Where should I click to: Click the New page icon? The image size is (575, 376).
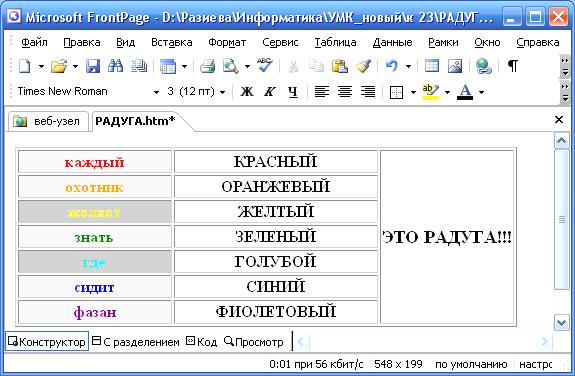click(25, 66)
